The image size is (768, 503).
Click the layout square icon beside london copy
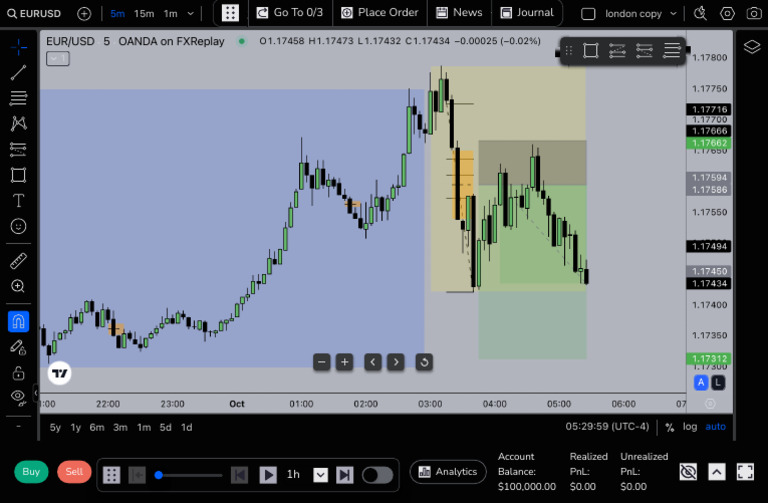pos(588,14)
